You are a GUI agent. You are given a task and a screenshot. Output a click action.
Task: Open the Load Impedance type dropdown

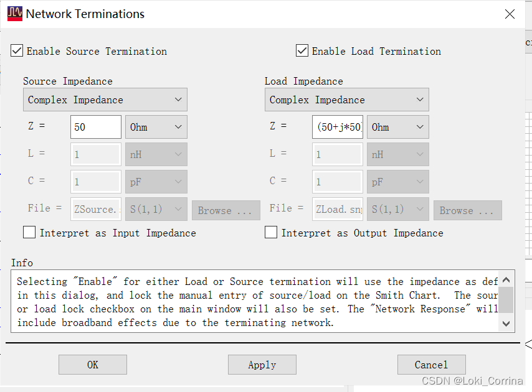click(347, 100)
